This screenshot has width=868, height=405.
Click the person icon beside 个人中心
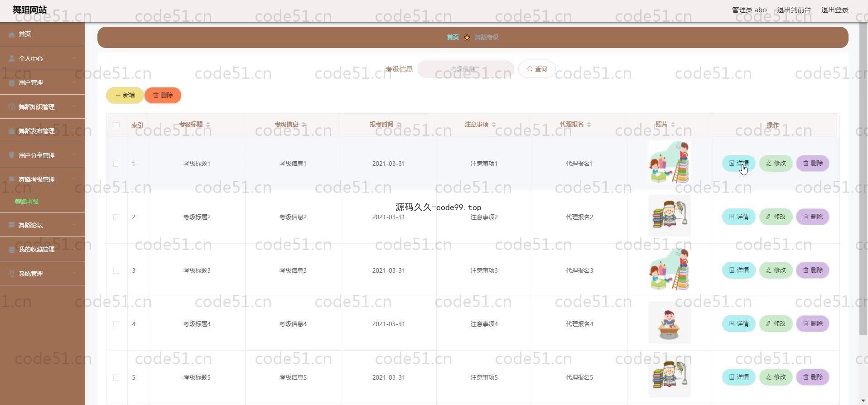[12, 58]
